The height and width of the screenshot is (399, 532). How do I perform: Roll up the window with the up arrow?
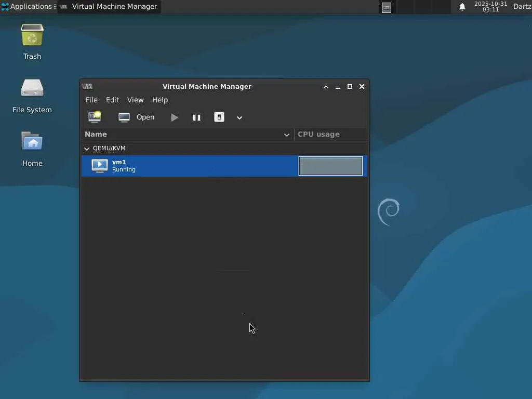pyautogui.click(x=326, y=87)
